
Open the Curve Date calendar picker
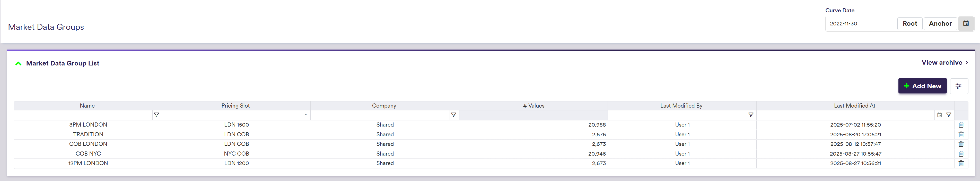point(966,24)
